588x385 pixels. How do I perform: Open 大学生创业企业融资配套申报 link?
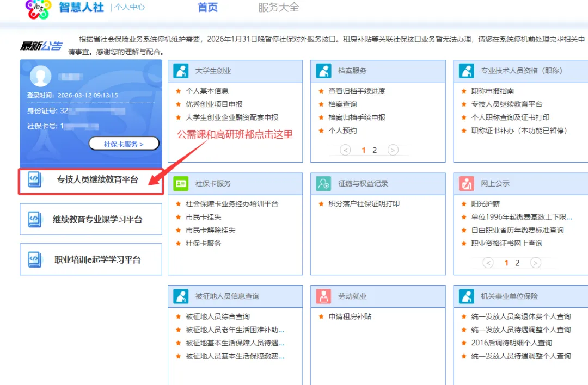232,117
